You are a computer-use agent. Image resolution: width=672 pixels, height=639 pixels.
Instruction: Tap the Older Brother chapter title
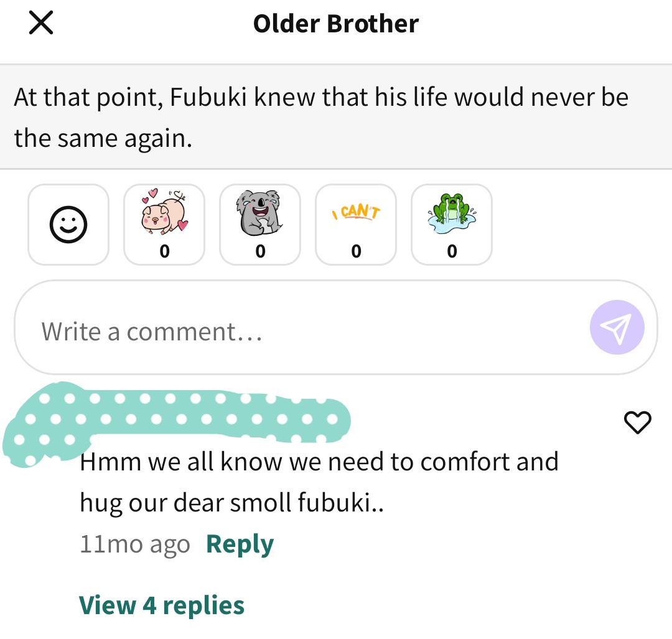tap(336, 24)
